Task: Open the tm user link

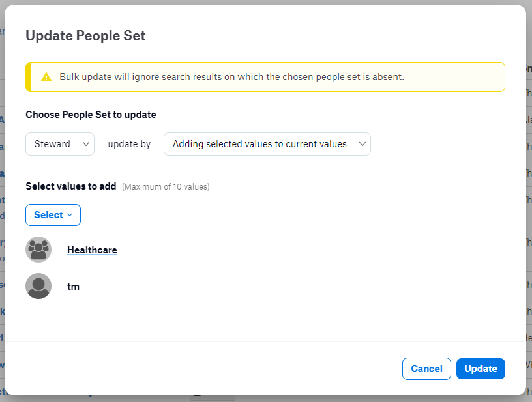Action: tap(73, 287)
